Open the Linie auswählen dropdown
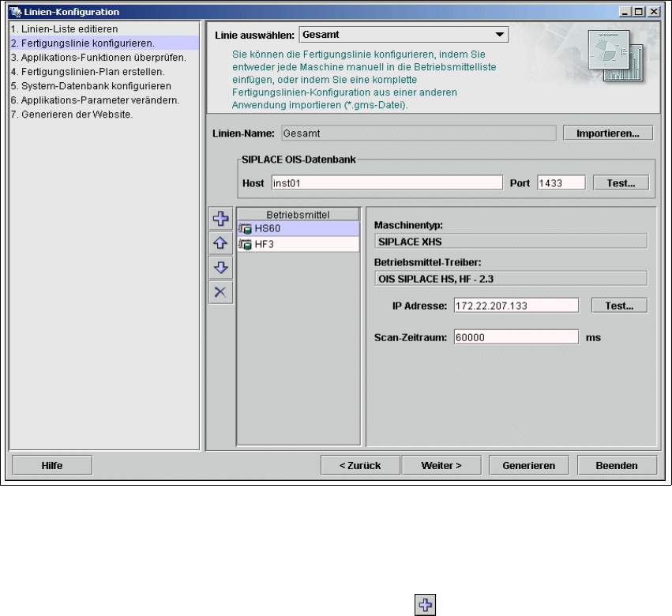Viewport: 672px width, 616px height. (x=404, y=35)
